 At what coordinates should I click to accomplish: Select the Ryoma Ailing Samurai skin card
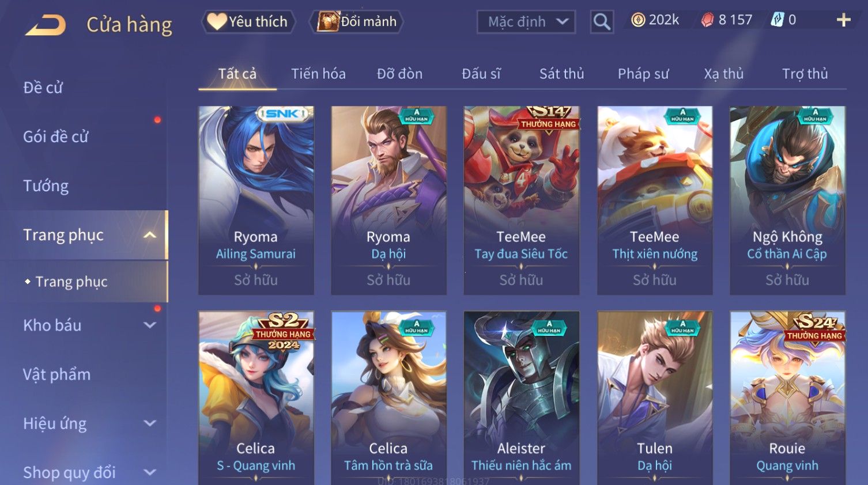pyautogui.click(x=256, y=200)
